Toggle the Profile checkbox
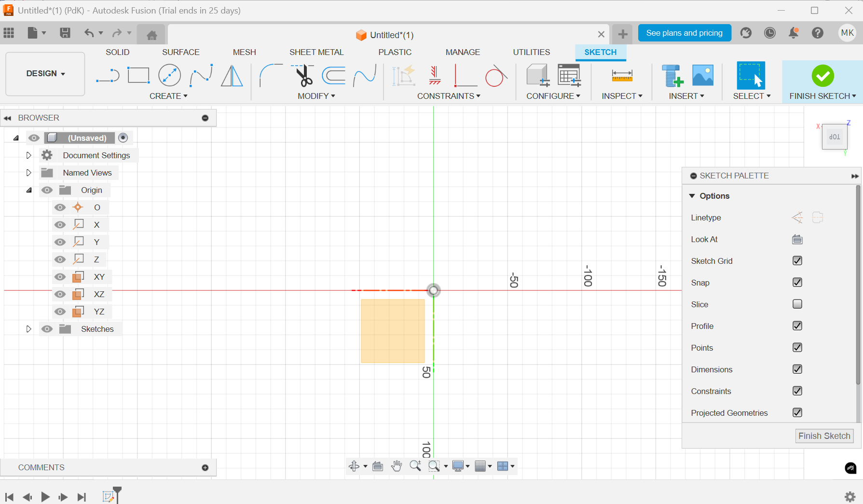 click(797, 326)
